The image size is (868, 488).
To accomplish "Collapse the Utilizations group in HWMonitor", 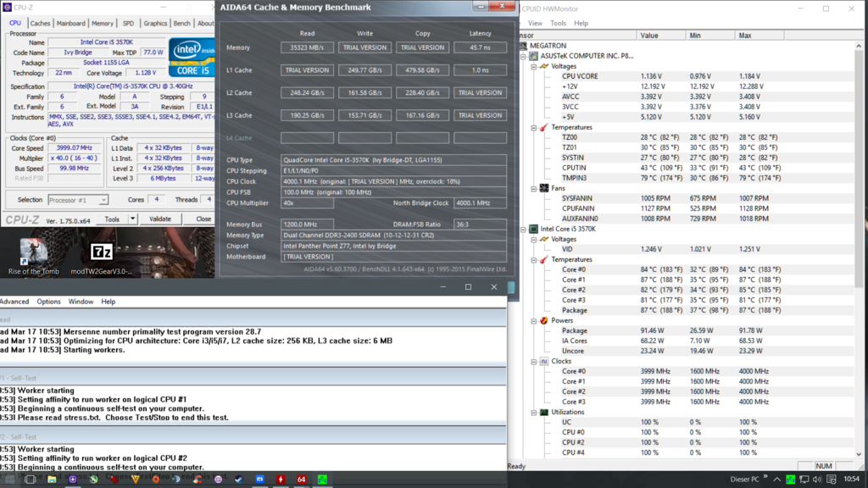I will pos(534,413).
